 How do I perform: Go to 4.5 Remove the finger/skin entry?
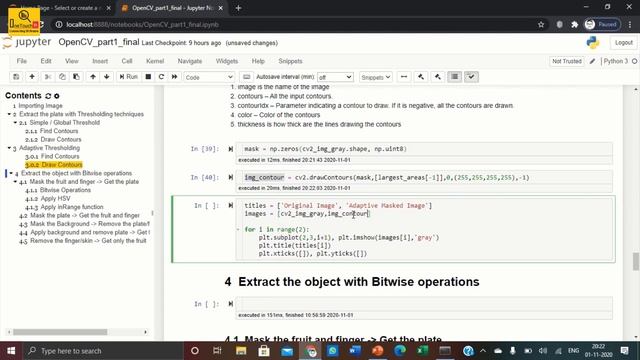[82, 241]
